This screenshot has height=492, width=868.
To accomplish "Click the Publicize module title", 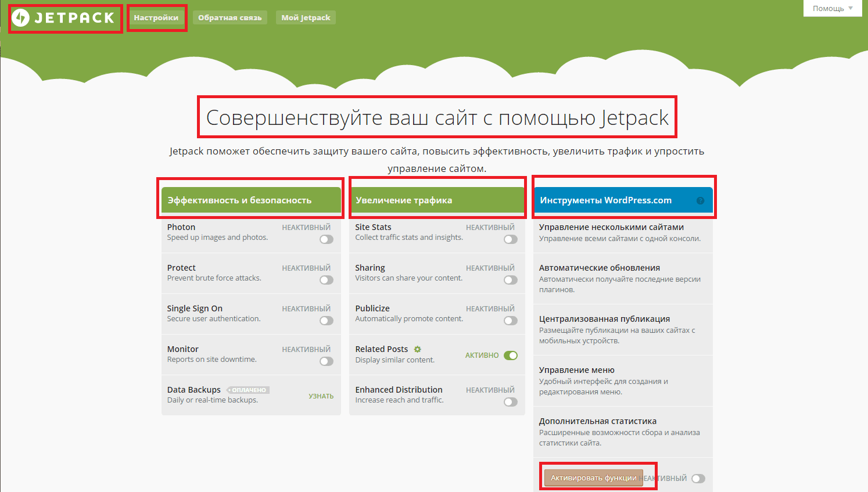I will point(372,308).
